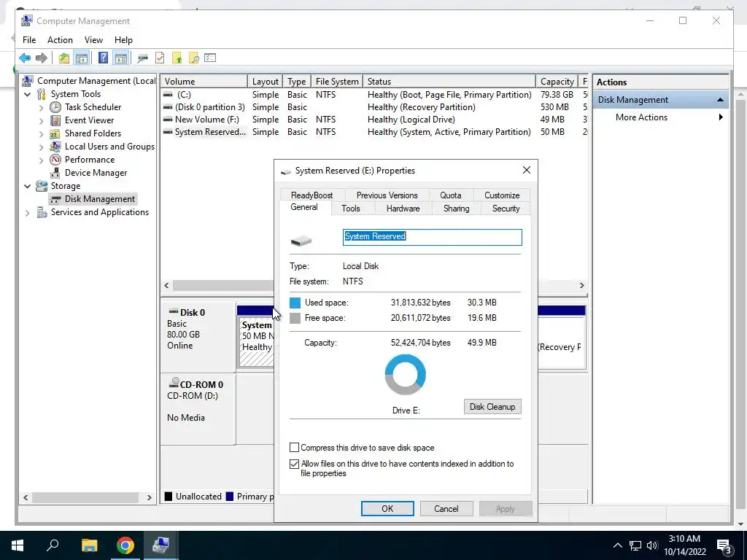Image resolution: width=747 pixels, height=560 pixels.
Task: Click the Back arrow in toolbar
Action: [25, 58]
